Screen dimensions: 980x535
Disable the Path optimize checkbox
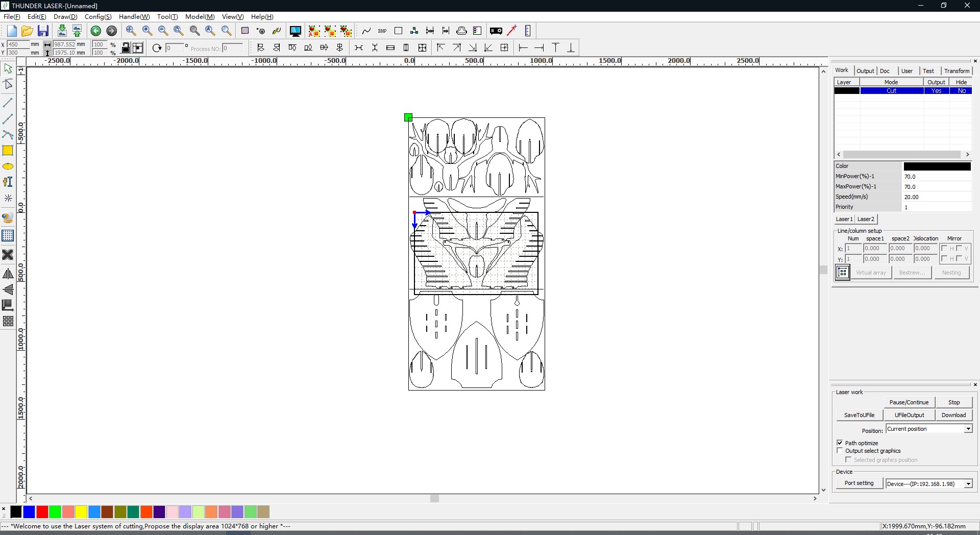point(840,443)
